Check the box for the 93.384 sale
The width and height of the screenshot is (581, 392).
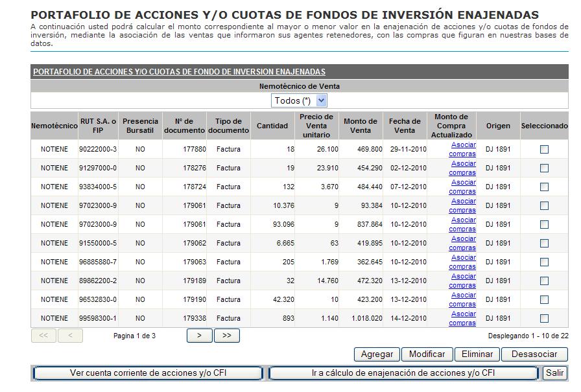click(x=544, y=205)
